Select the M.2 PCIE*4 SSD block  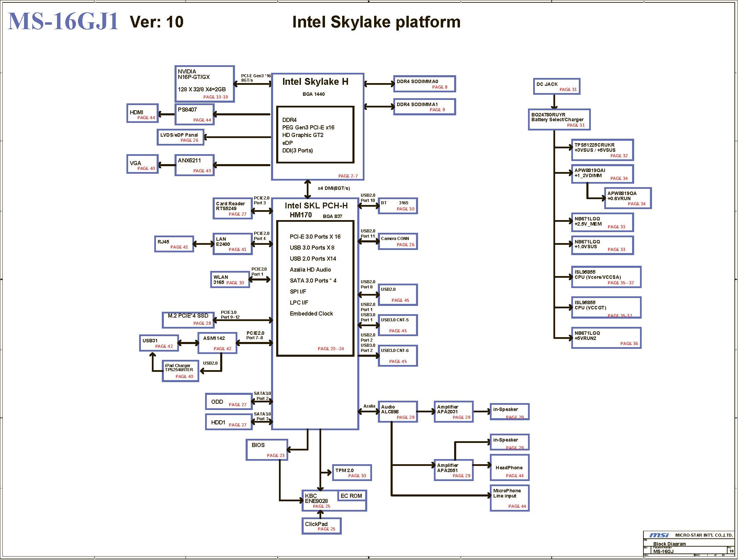click(188, 320)
